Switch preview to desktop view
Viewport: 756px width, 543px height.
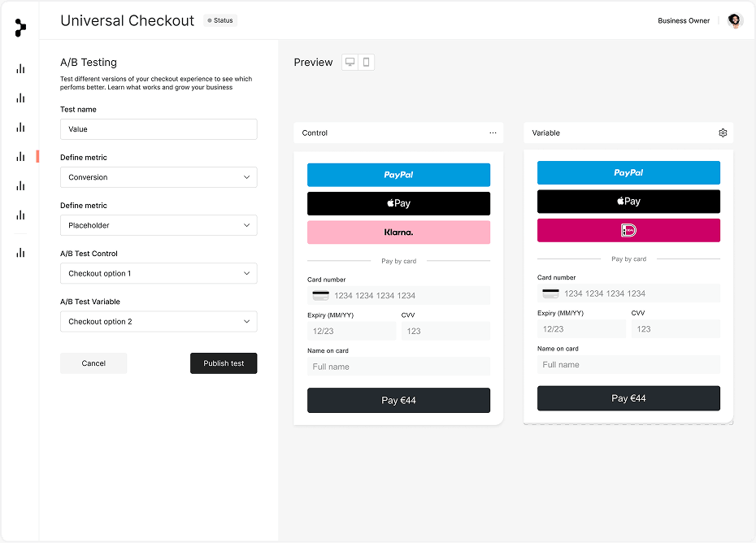pyautogui.click(x=350, y=63)
